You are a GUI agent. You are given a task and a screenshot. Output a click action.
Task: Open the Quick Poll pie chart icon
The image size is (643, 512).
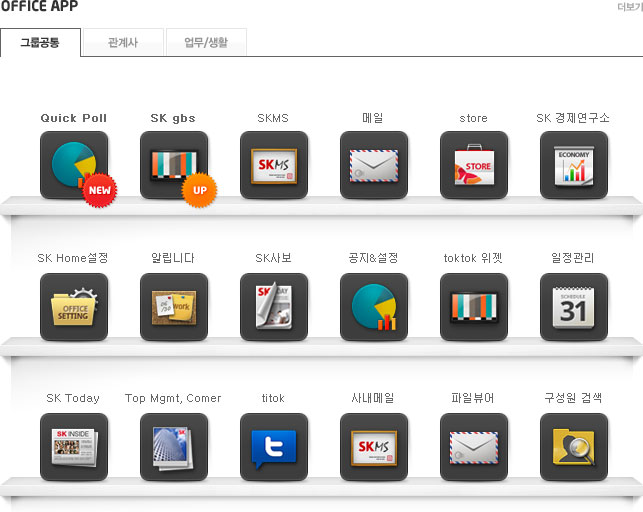tap(74, 165)
